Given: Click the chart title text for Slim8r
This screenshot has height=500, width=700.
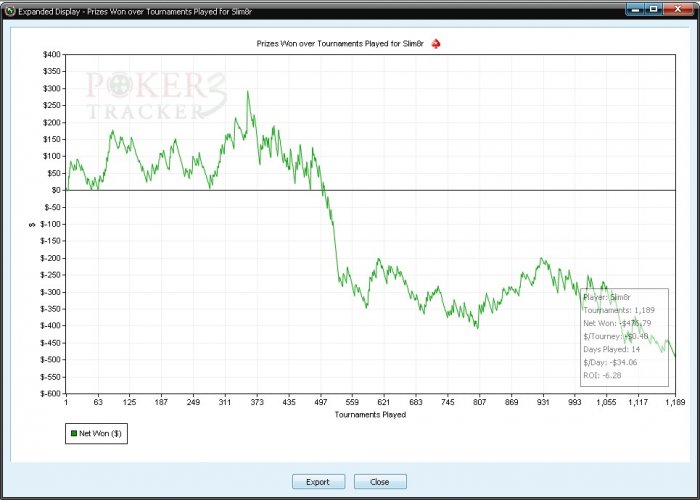Looking at the screenshot, I should [x=340, y=44].
